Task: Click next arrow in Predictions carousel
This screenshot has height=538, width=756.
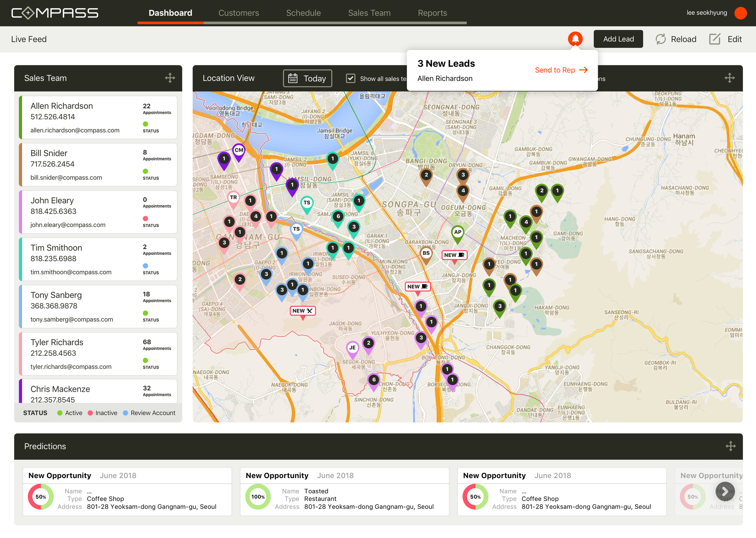Action: pos(725,491)
